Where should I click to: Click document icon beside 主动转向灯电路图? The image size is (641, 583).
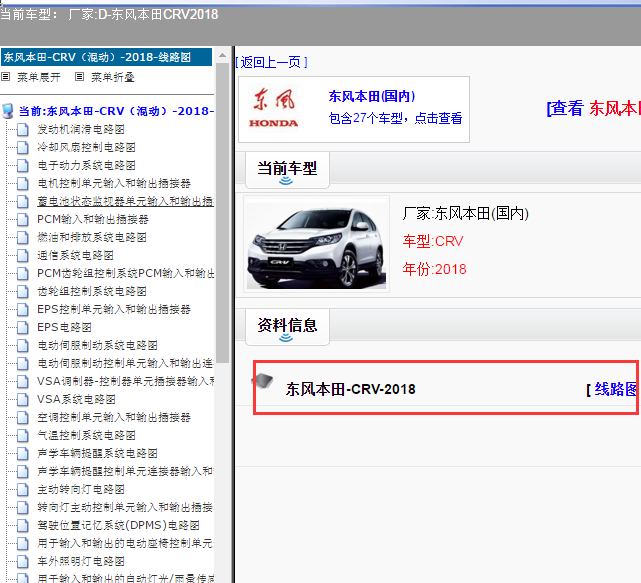tap(23, 489)
